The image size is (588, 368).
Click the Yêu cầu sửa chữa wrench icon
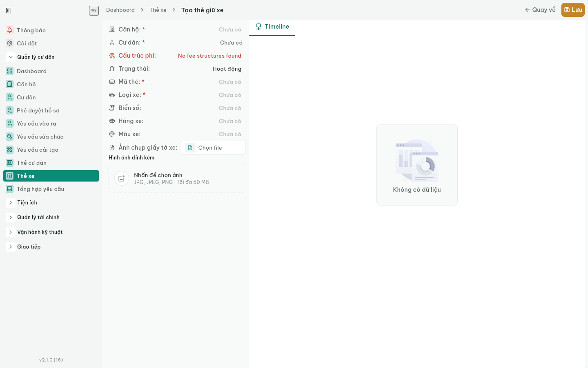(10, 137)
